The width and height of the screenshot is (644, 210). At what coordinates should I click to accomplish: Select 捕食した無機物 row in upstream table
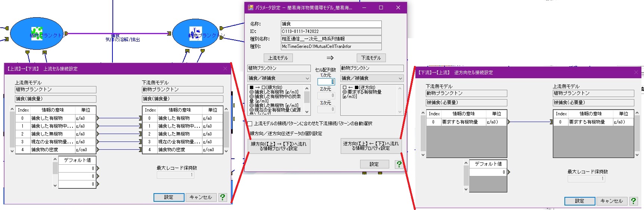click(52, 134)
